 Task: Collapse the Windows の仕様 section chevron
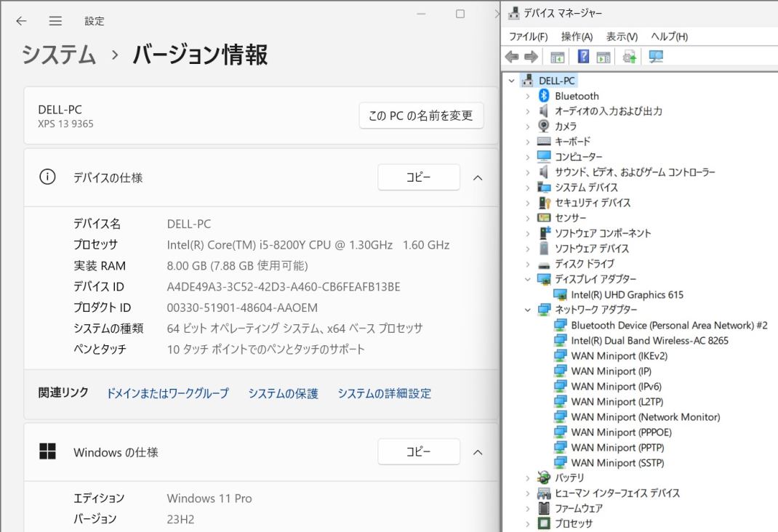[478, 452]
